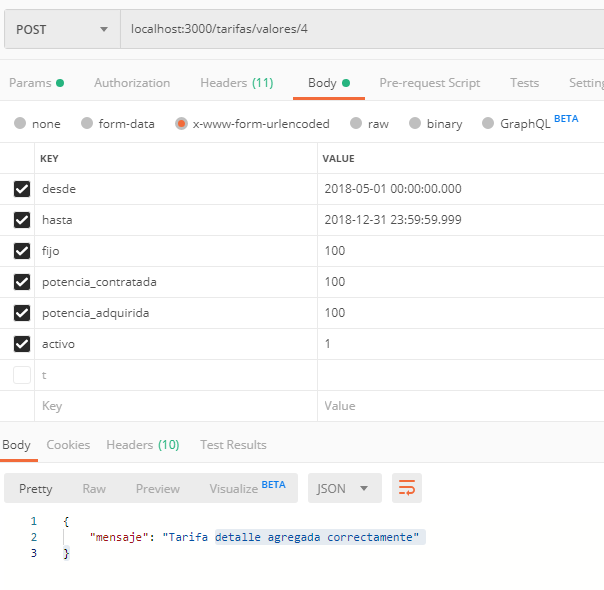The height and width of the screenshot is (590, 604).
Task: Open the Headers (11) request tab
Action: coord(236,83)
